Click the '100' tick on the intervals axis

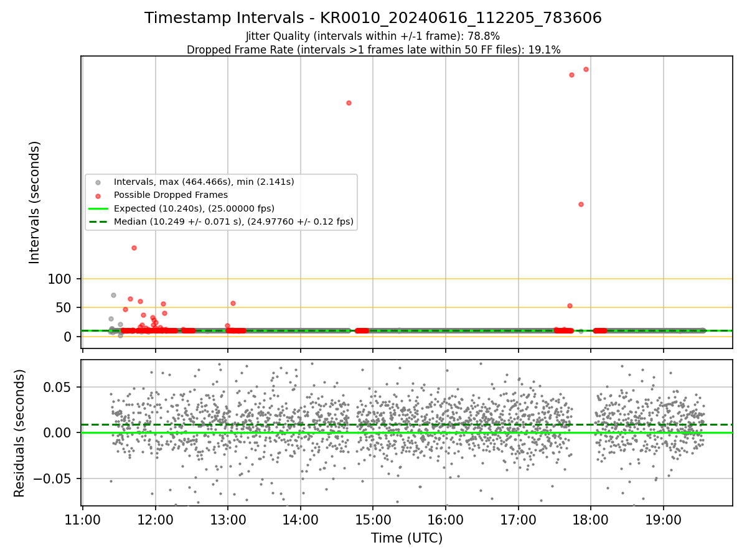coord(60,279)
